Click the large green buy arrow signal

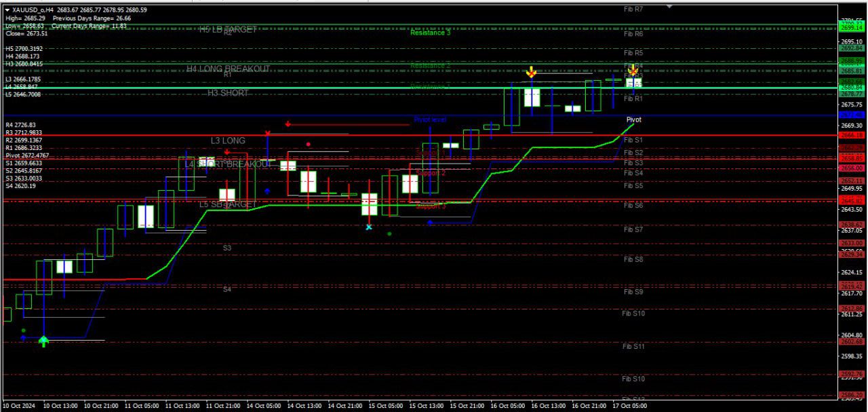[44, 341]
